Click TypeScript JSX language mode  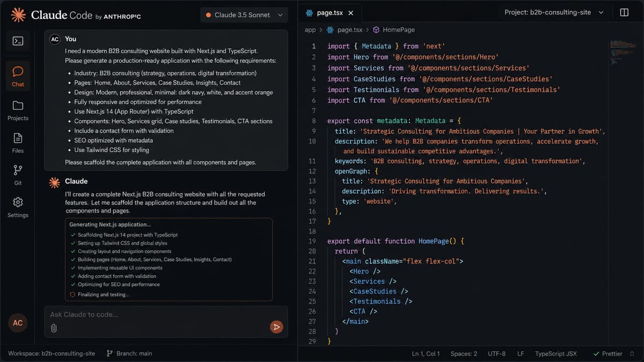556,354
